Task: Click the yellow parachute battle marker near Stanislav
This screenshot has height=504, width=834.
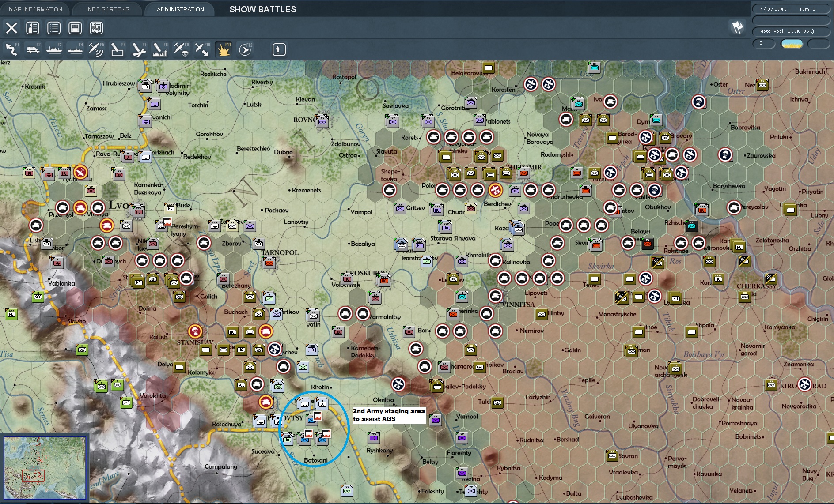Action: (195, 331)
